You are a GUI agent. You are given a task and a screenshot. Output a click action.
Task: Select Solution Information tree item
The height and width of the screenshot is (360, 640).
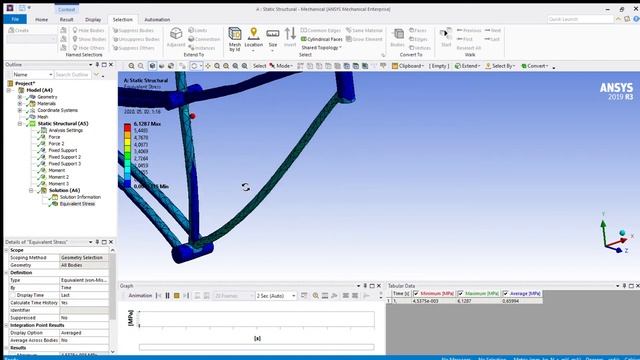click(80, 197)
